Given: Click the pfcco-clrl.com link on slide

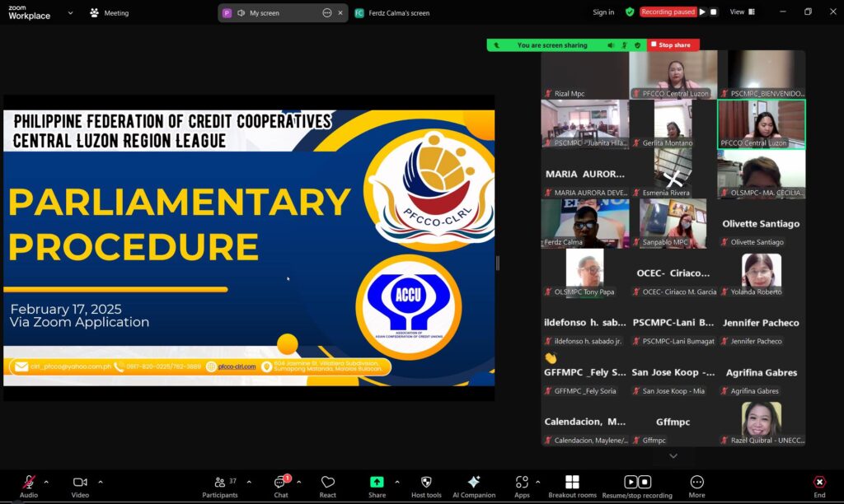Looking at the screenshot, I should (x=237, y=366).
